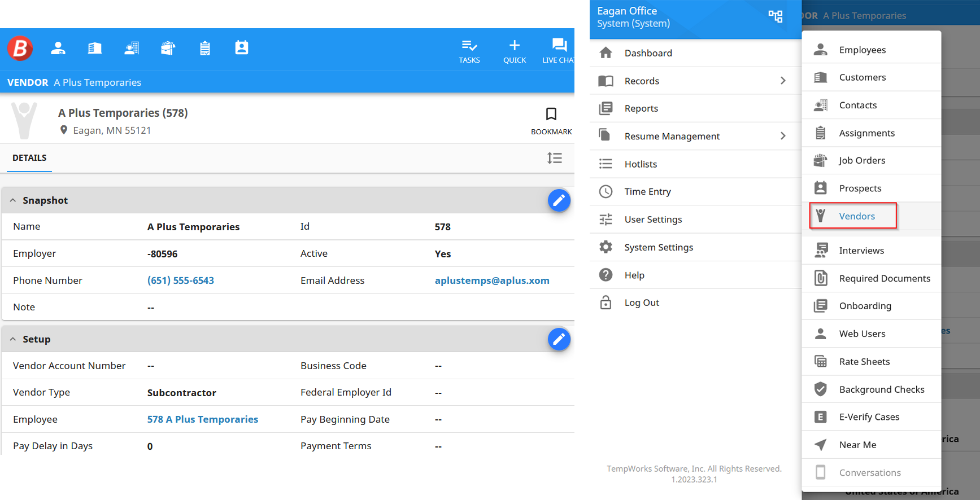The width and height of the screenshot is (980, 500).
Task: Open Time Entry from the side menu
Action: click(695, 192)
